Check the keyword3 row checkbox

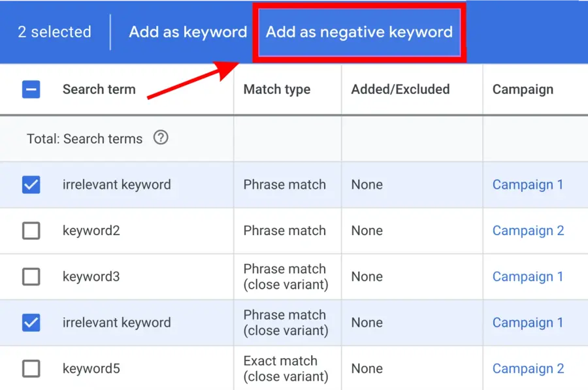pos(31,277)
